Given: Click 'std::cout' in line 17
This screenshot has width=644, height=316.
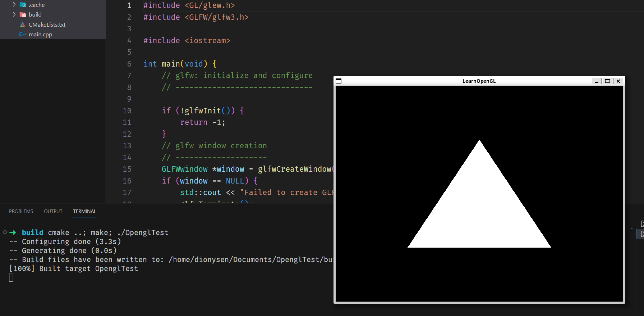Looking at the screenshot, I should click(x=201, y=193).
